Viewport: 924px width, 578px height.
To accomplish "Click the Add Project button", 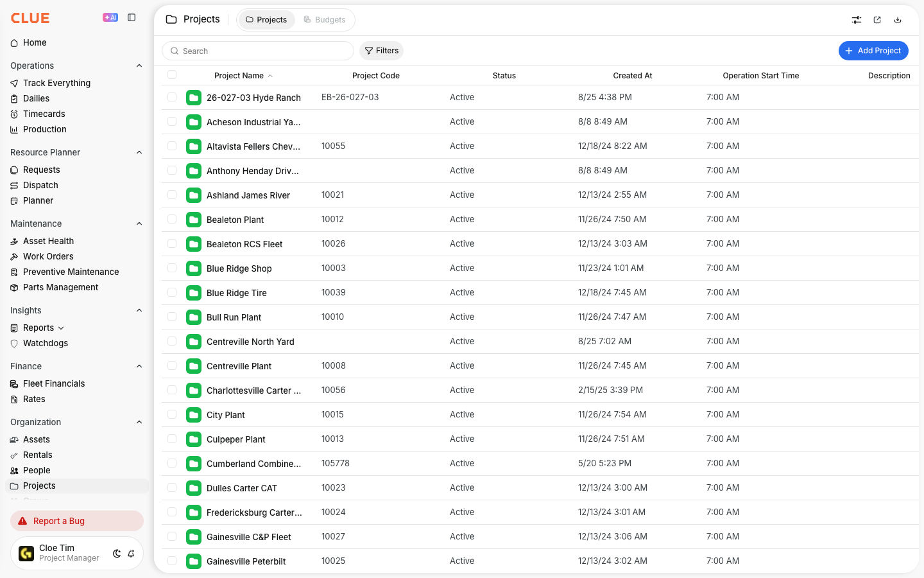I will [873, 51].
